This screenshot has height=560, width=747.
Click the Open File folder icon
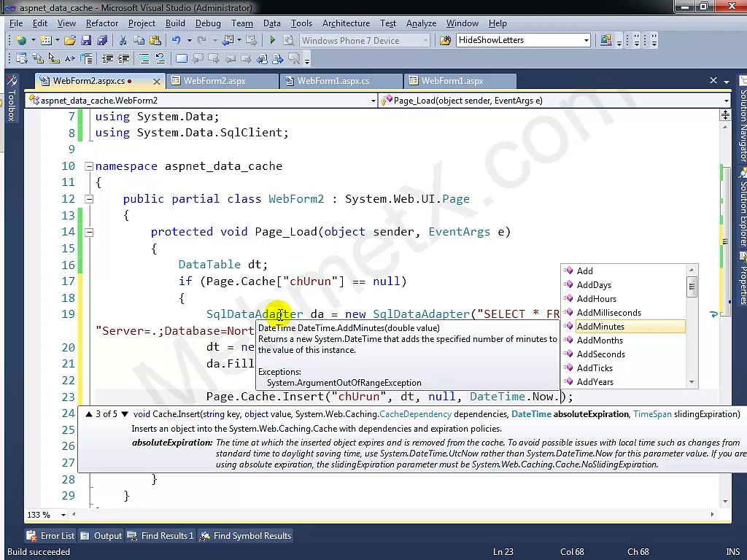70,41
